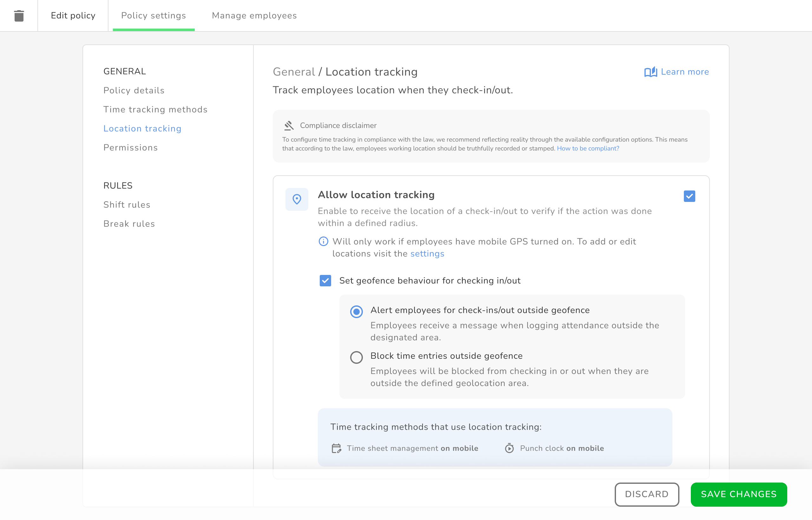
Task: Switch to Manage employees tab
Action: (x=254, y=16)
